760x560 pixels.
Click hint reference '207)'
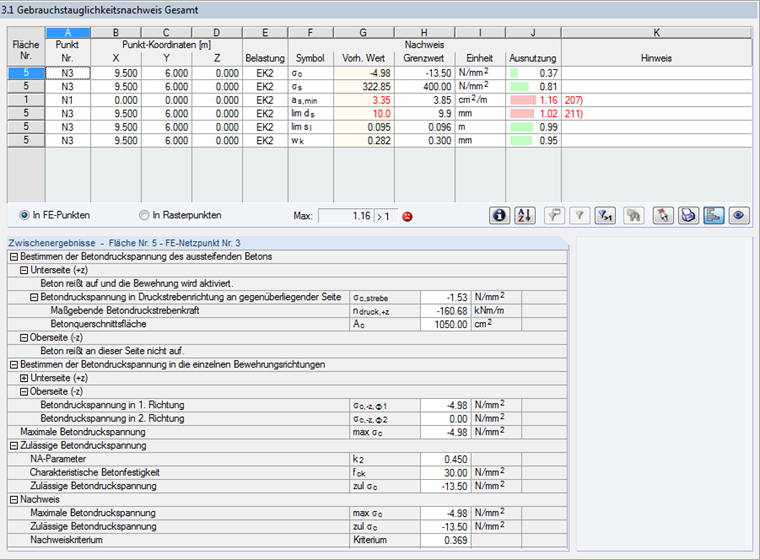pos(573,100)
